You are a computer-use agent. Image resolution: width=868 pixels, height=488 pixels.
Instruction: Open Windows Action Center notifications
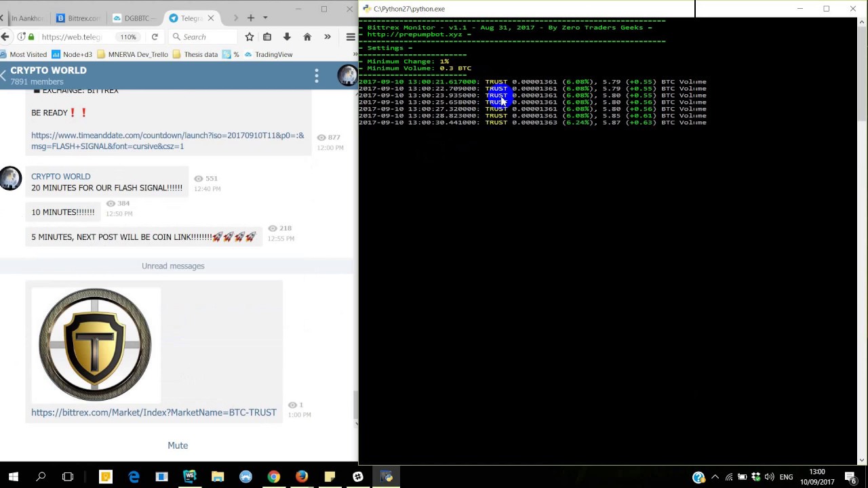(x=850, y=477)
